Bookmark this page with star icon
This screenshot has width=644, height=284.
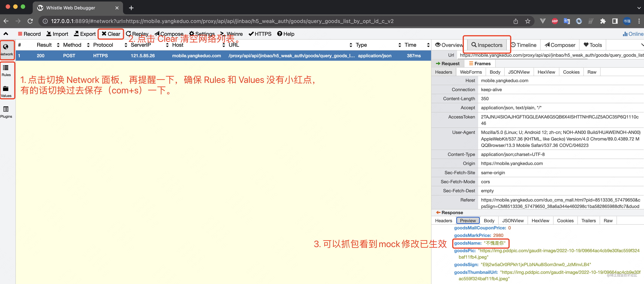click(528, 21)
